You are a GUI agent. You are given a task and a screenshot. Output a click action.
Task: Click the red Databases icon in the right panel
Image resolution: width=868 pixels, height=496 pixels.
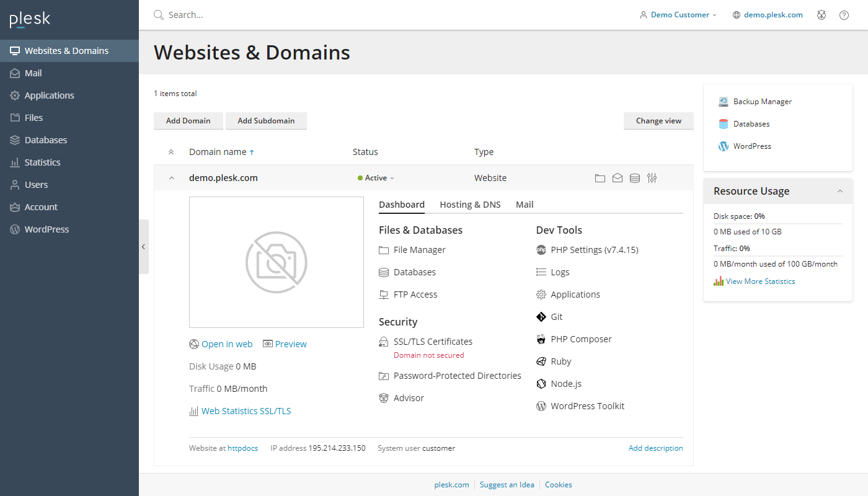(x=724, y=124)
